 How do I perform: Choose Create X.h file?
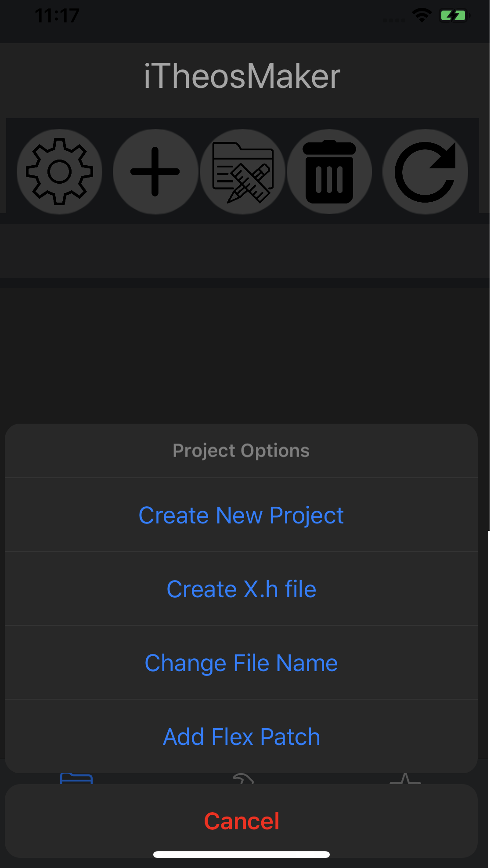[x=241, y=589]
